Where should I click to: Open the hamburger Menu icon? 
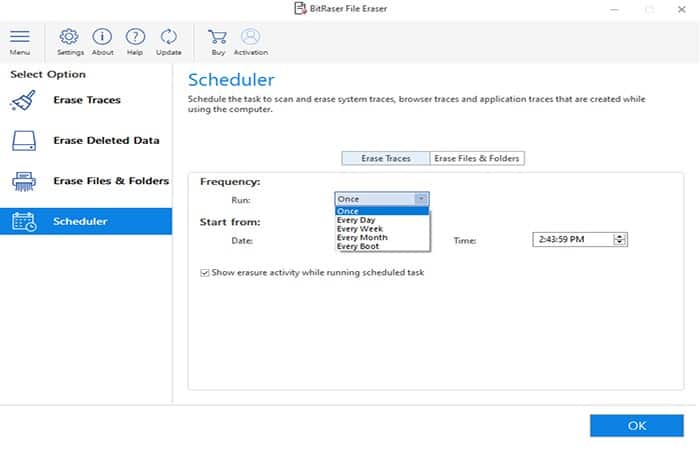point(20,37)
